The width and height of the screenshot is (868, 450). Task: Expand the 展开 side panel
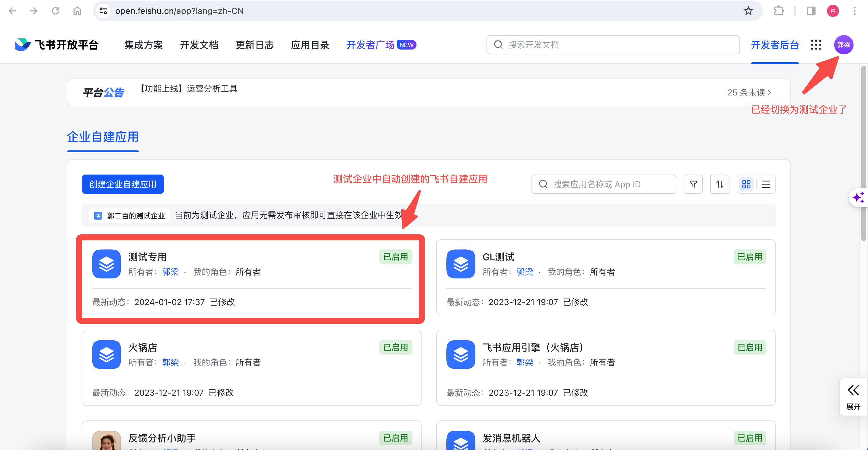coord(853,397)
